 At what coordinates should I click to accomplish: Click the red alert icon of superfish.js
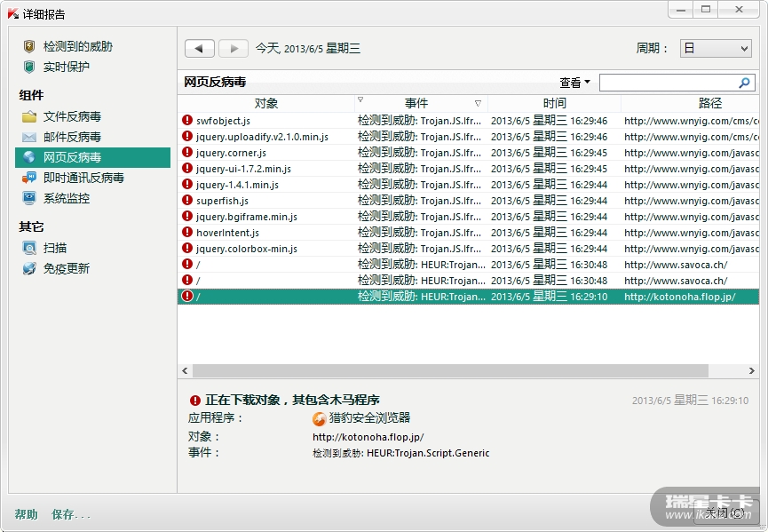(187, 200)
